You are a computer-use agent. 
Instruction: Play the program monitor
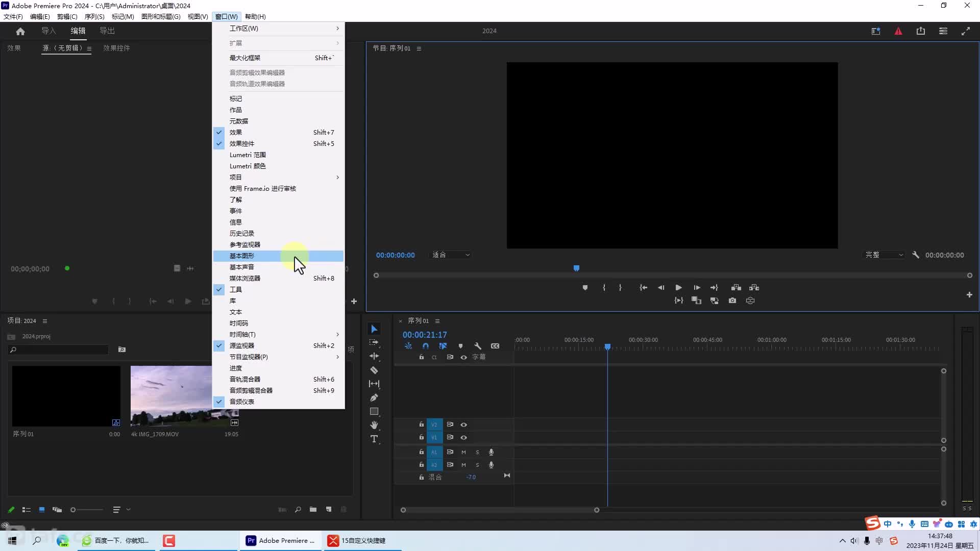pos(678,288)
